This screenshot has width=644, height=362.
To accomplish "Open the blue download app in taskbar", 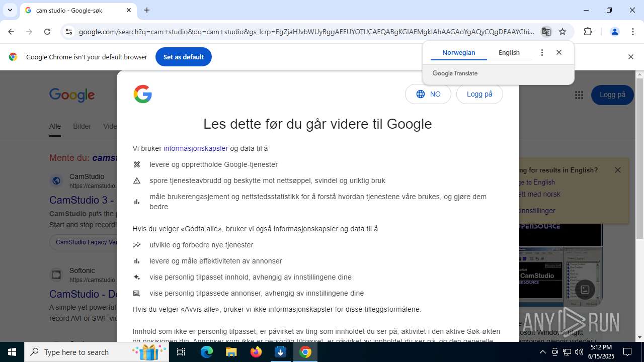I will point(281,352).
